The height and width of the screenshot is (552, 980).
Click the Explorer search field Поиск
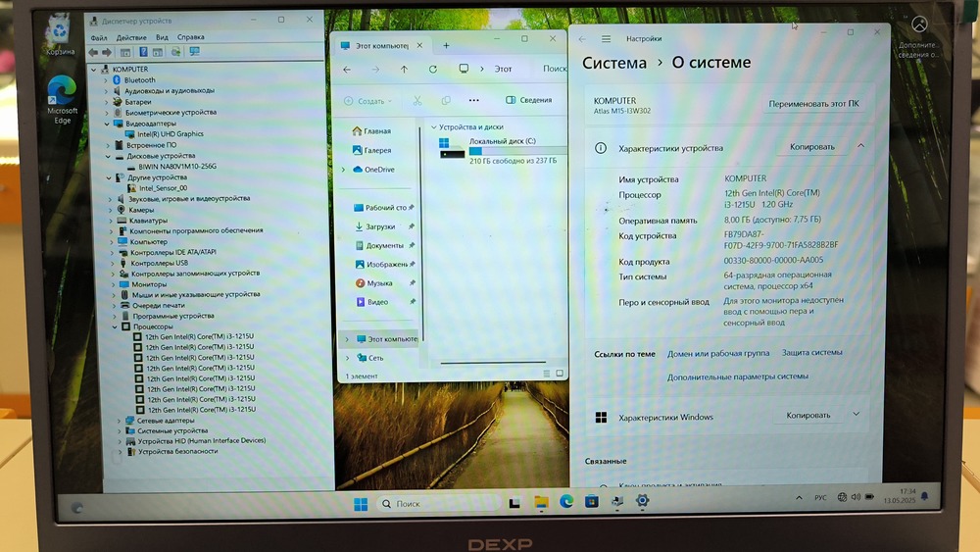(x=554, y=70)
